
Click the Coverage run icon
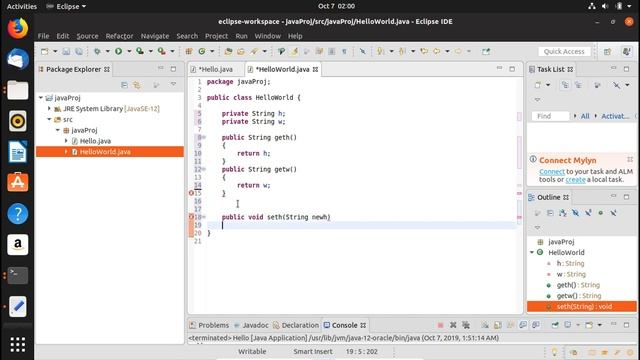[140, 51]
